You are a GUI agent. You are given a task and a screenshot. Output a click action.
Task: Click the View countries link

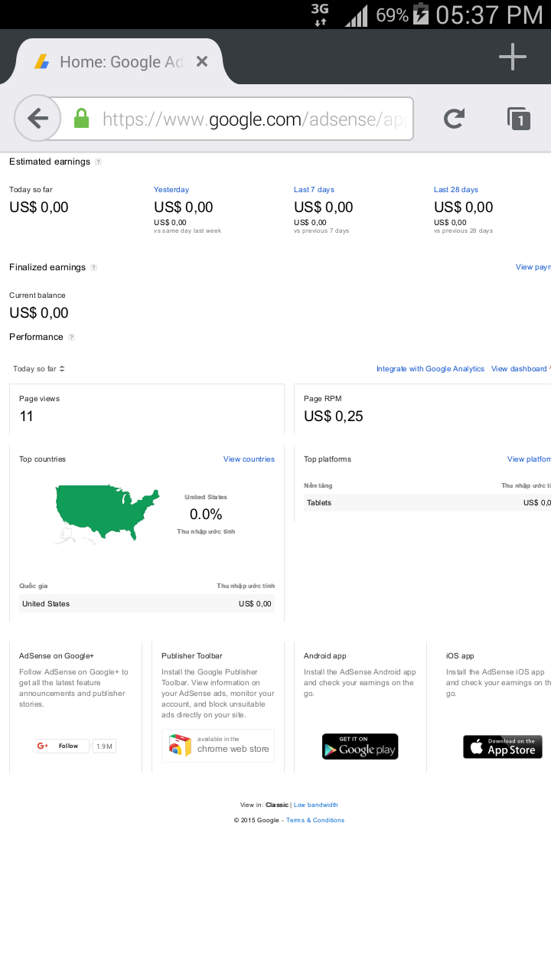coord(249,459)
